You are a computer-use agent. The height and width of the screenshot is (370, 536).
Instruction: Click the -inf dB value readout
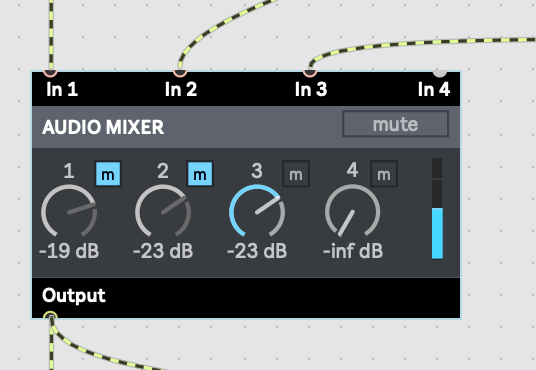click(x=353, y=251)
